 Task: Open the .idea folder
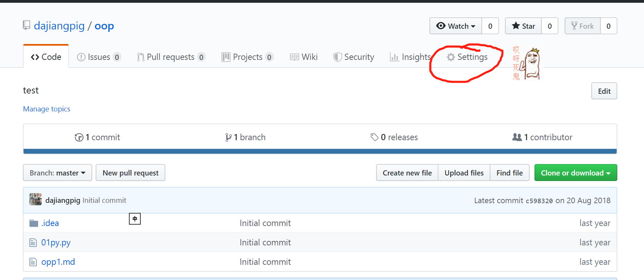(50, 223)
